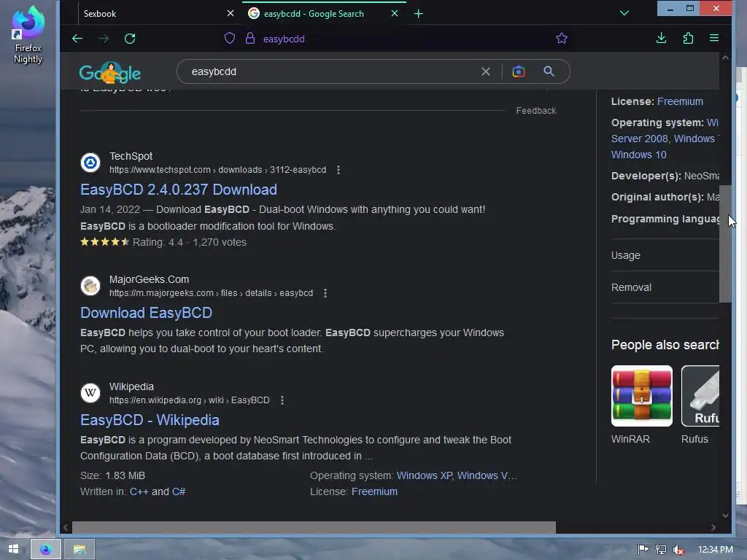Follow the Windows 10 operating system link
This screenshot has width=747, height=560.
(638, 155)
